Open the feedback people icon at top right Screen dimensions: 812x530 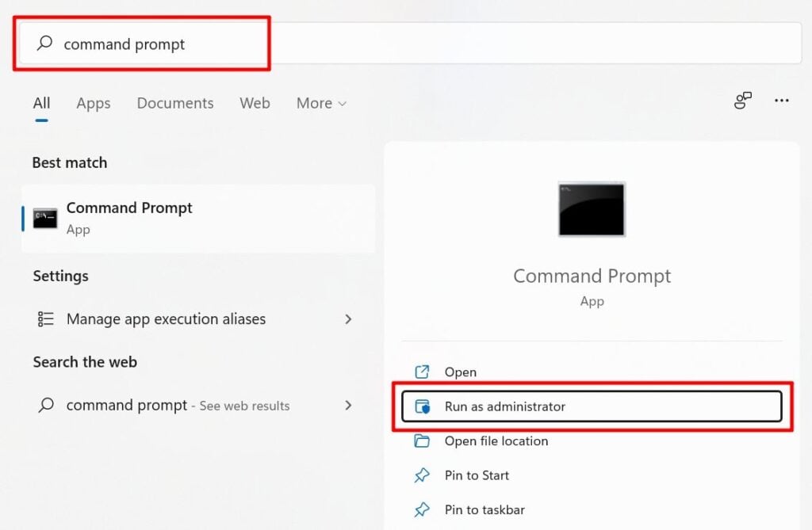pyautogui.click(x=742, y=101)
